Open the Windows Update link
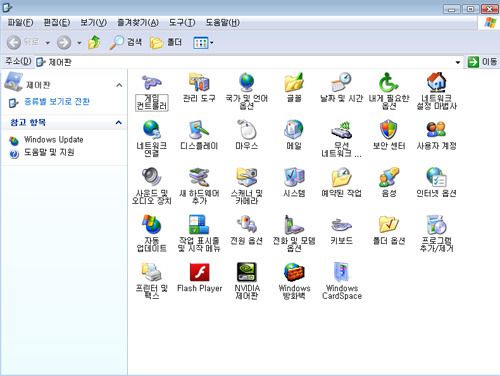 [54, 139]
